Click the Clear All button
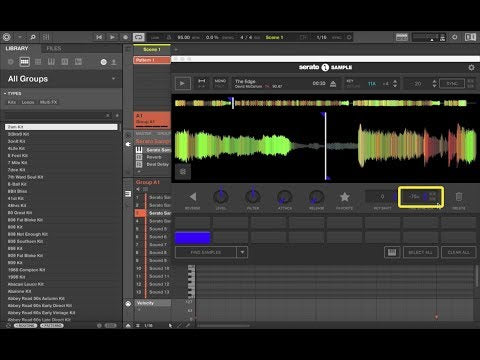This screenshot has width=480, height=360. click(458, 252)
